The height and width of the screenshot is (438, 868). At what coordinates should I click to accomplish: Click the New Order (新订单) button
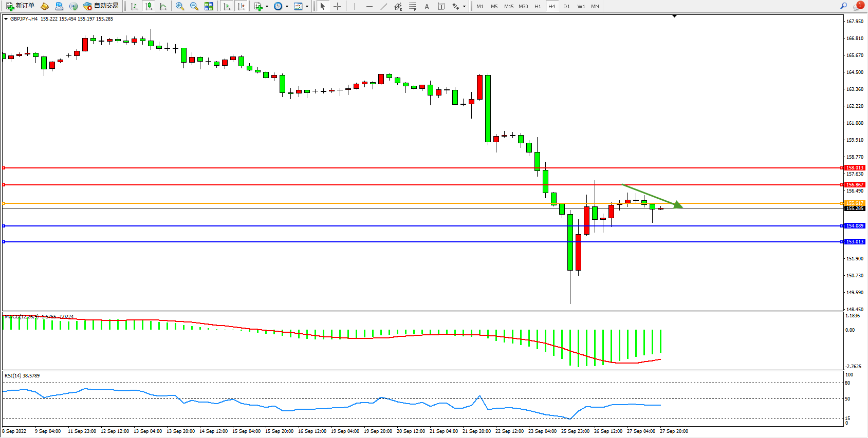coord(21,6)
